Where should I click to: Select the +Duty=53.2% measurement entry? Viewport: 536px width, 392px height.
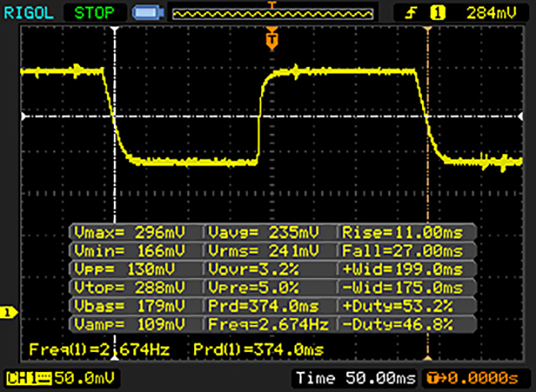(406, 305)
